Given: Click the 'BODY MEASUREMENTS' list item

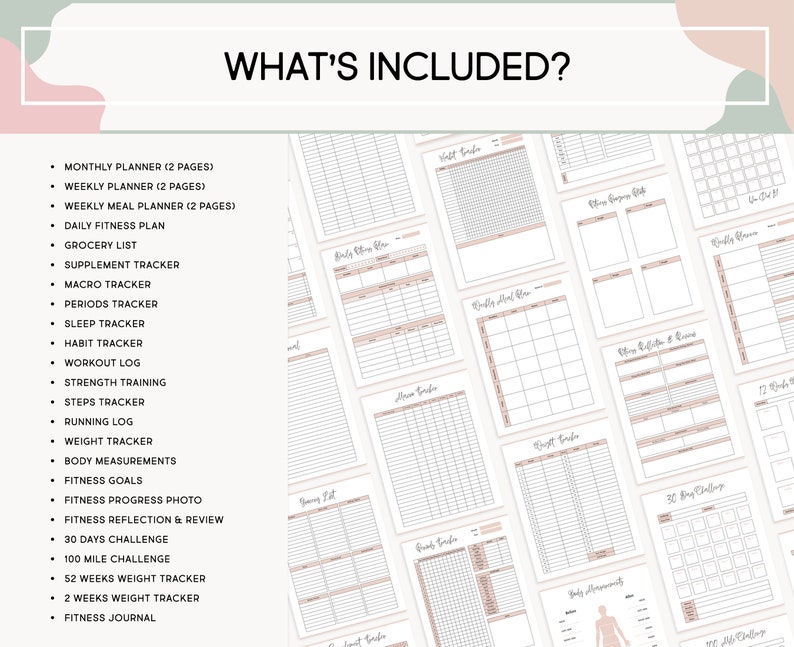Looking at the screenshot, I should pos(120,461).
